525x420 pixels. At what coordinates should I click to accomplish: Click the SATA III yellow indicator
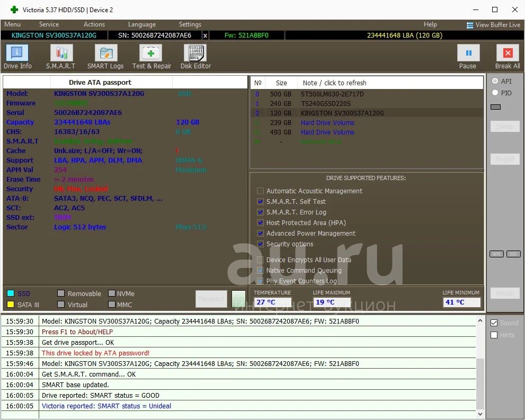point(11,305)
